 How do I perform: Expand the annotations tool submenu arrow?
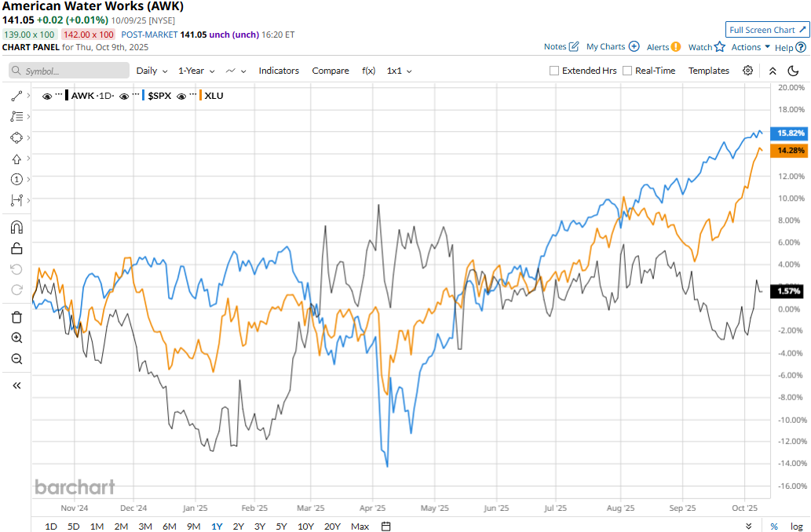tap(28, 117)
